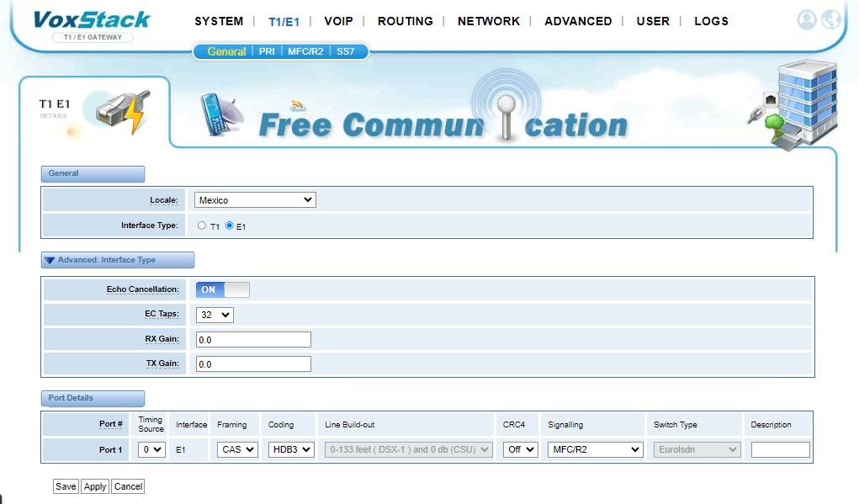This screenshot has width=859, height=504.
Task: Select the E1 interface type radio
Action: tap(229, 225)
